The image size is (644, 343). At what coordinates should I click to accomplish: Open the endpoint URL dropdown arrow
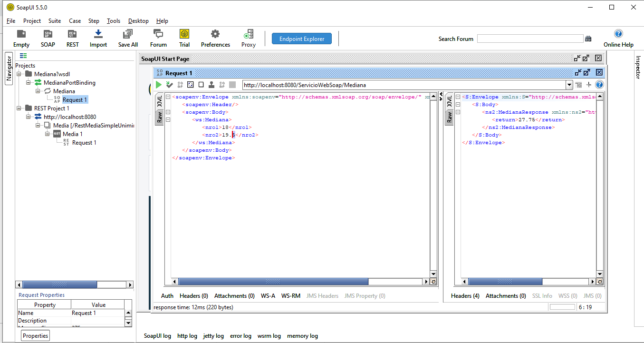pyautogui.click(x=569, y=85)
